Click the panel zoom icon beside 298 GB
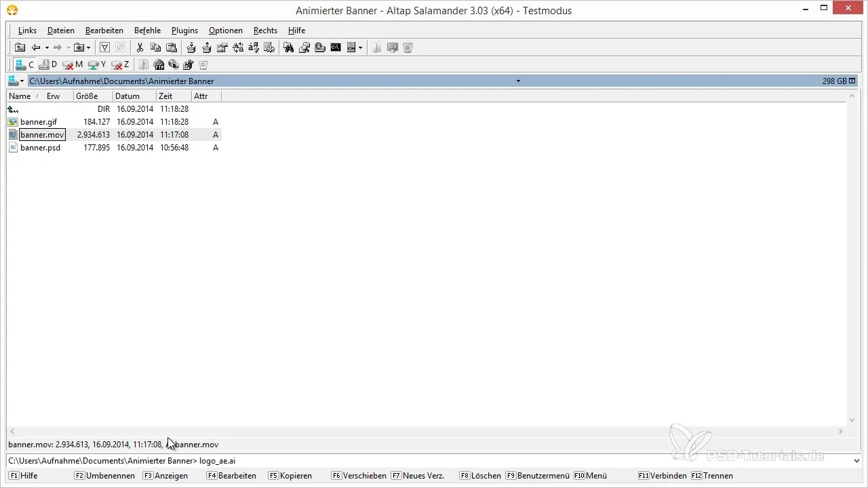This screenshot has height=488, width=868. [x=852, y=81]
